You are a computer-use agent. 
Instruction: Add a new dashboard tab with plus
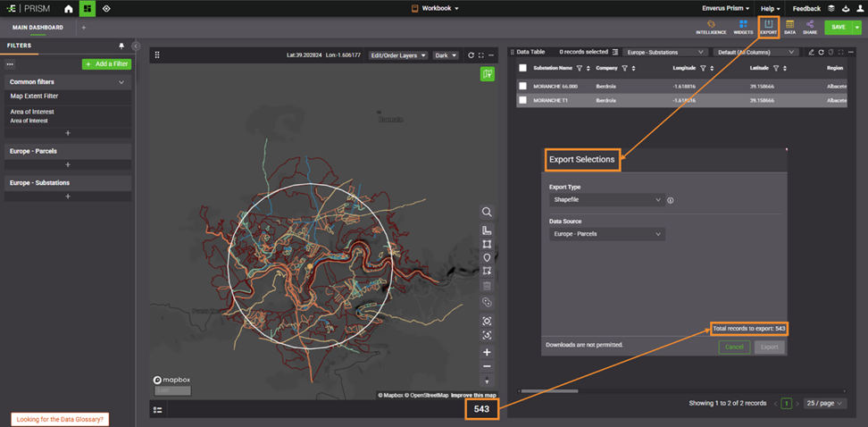point(84,27)
